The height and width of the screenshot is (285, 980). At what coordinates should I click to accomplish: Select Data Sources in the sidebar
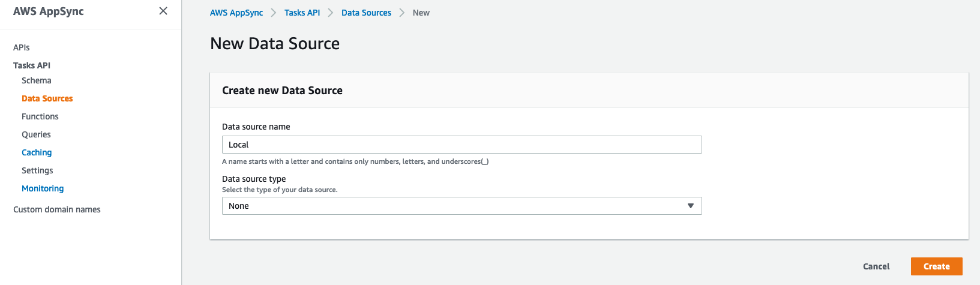click(47, 98)
